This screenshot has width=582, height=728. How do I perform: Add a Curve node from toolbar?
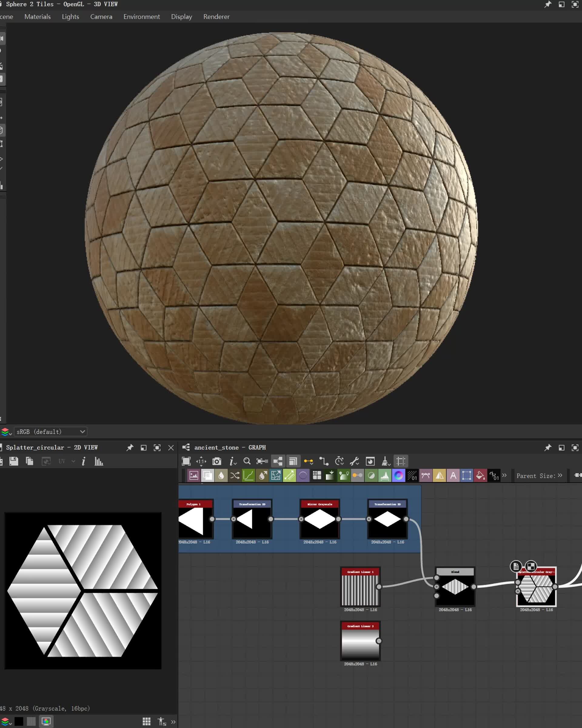(x=248, y=475)
